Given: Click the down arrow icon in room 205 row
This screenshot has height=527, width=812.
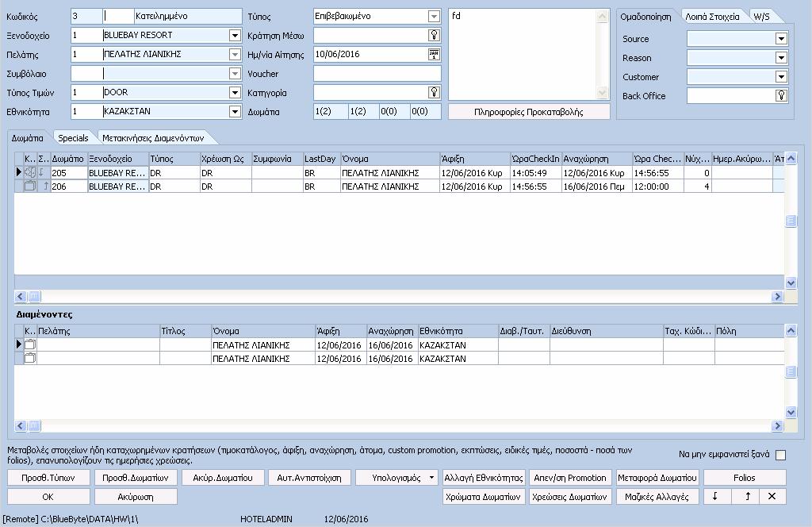Looking at the screenshot, I should (x=43, y=172).
